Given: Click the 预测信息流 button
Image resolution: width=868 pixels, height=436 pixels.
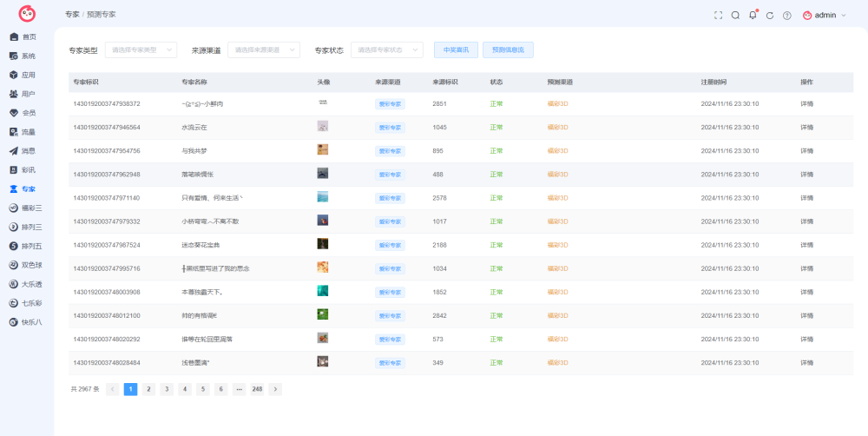Looking at the screenshot, I should pyautogui.click(x=508, y=50).
